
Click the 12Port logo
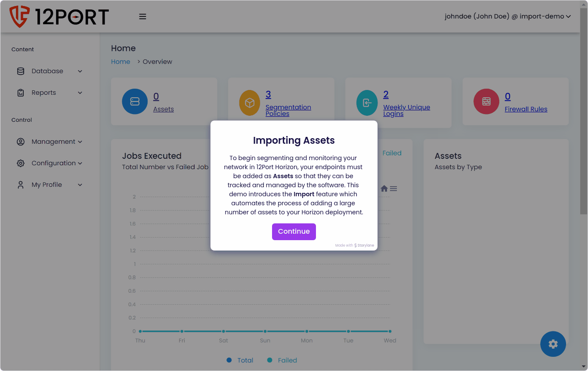click(x=59, y=16)
